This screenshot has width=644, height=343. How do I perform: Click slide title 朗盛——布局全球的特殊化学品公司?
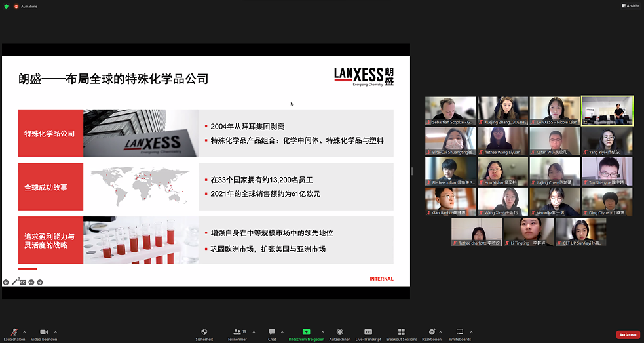pyautogui.click(x=113, y=79)
